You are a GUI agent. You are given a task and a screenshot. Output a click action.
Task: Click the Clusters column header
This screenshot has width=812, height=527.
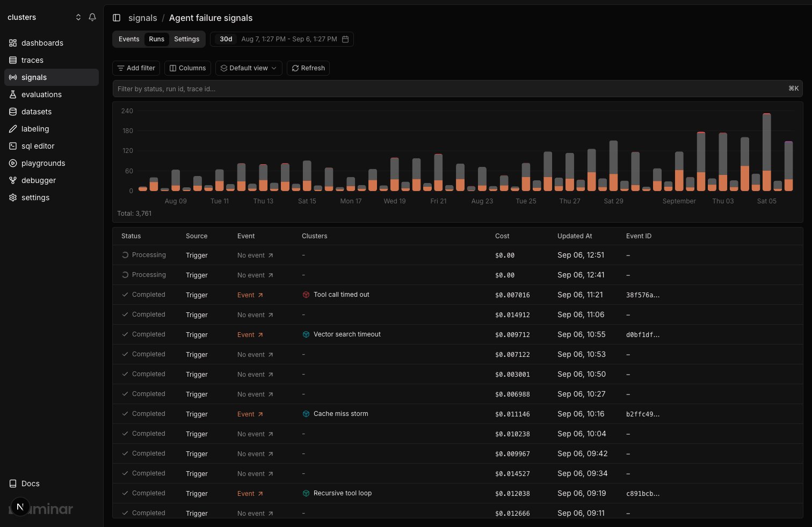click(x=314, y=236)
